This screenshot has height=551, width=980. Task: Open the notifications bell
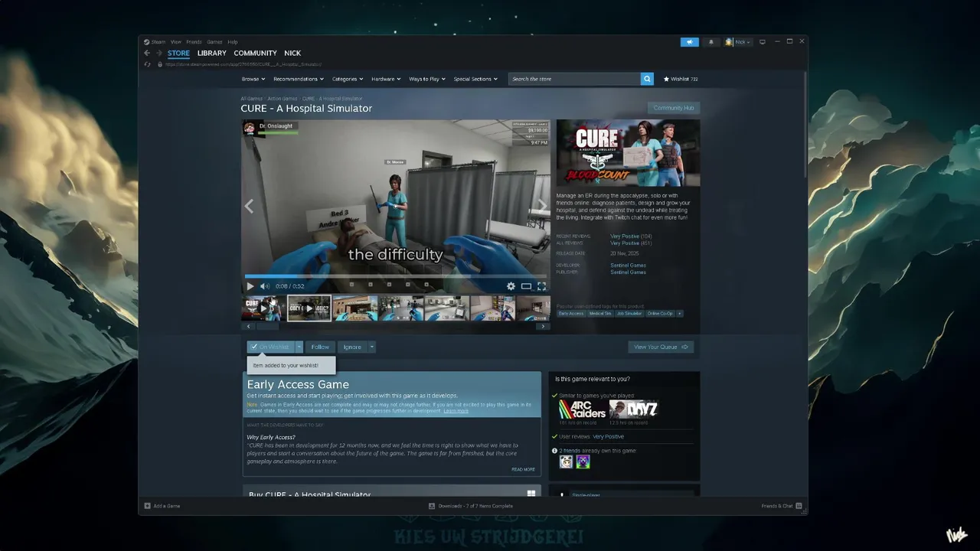[710, 42]
